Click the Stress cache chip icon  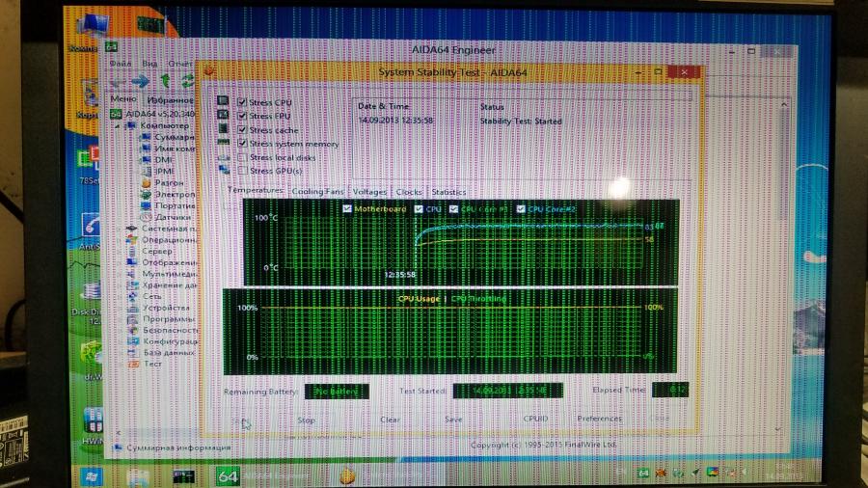tap(223, 128)
